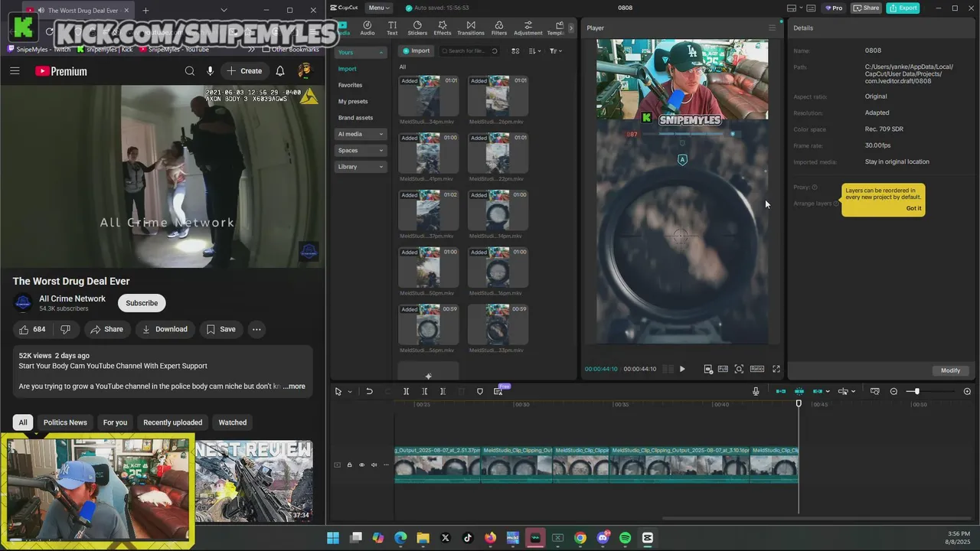This screenshot has height=551, width=980.
Task: Select My presets in the media sidebar
Action: click(x=353, y=101)
